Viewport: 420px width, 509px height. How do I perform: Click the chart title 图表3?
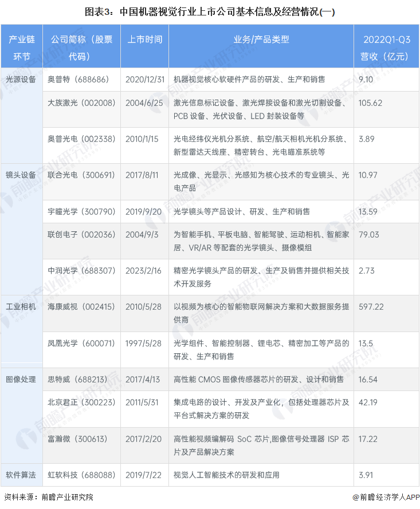pos(210,11)
